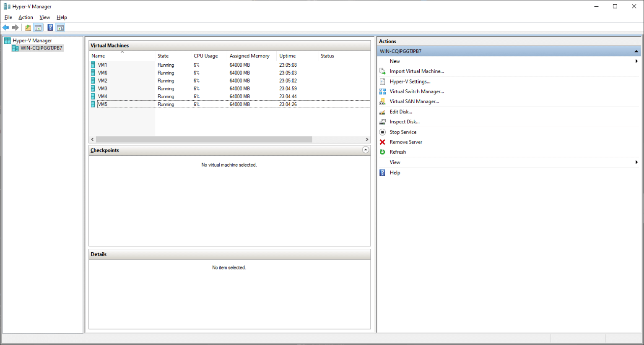This screenshot has height=345, width=644.
Task: Select Hyper-V Manager tree node
Action: click(x=32, y=41)
